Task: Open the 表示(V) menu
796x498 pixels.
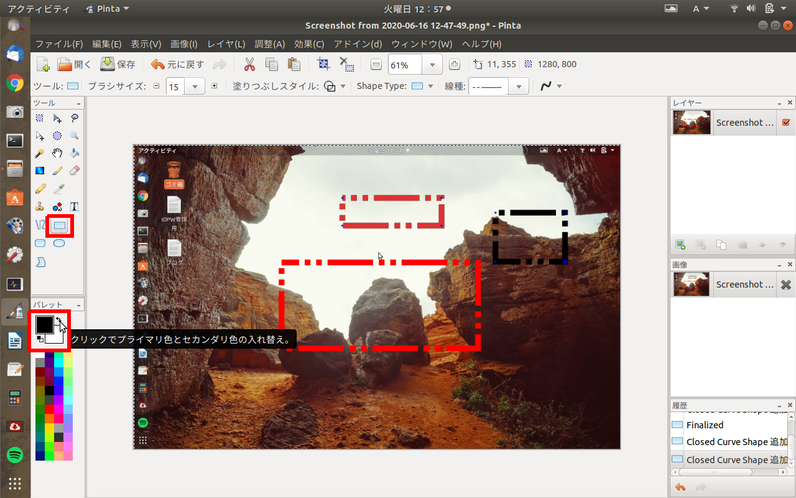Action: [146, 44]
